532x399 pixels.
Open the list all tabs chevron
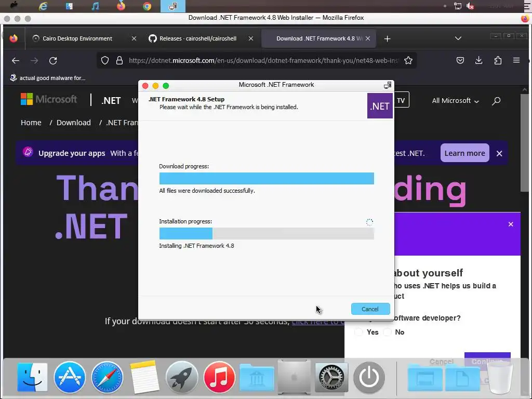(x=458, y=38)
